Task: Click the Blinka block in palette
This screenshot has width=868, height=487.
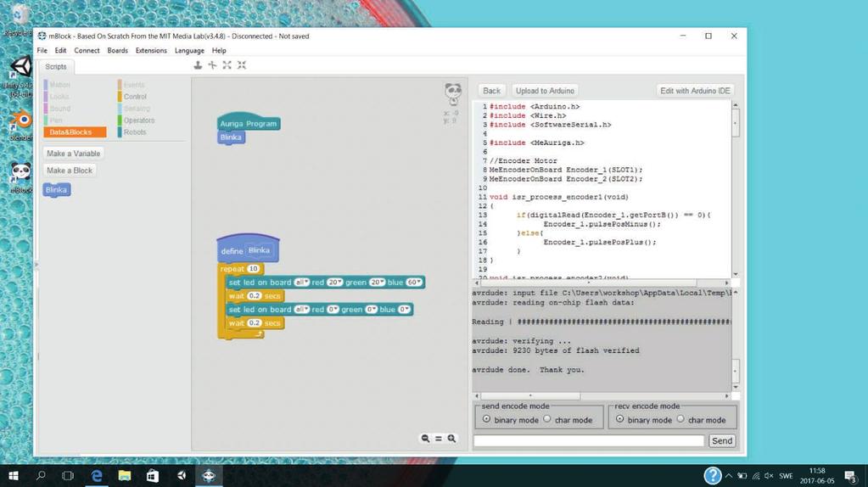Action: tap(57, 190)
